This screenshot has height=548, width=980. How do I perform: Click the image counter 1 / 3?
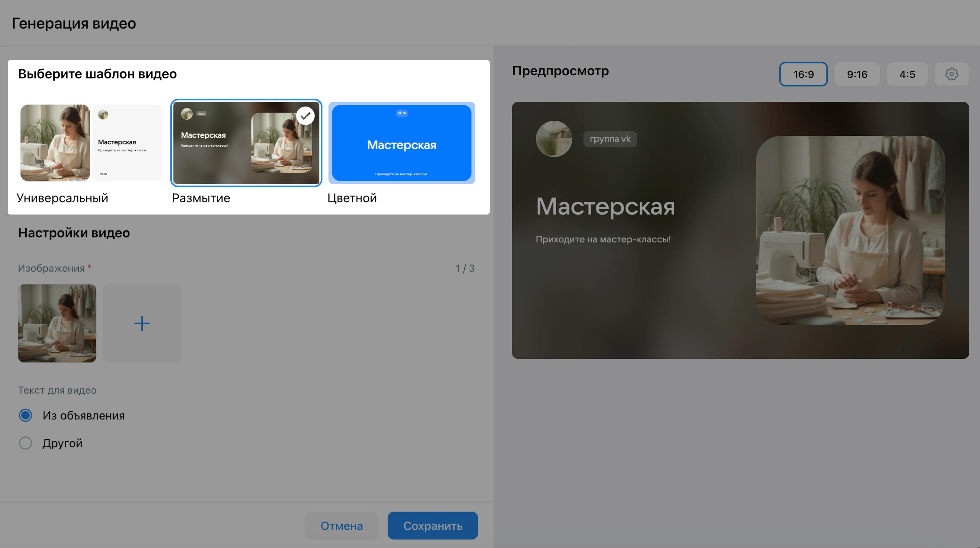(465, 268)
